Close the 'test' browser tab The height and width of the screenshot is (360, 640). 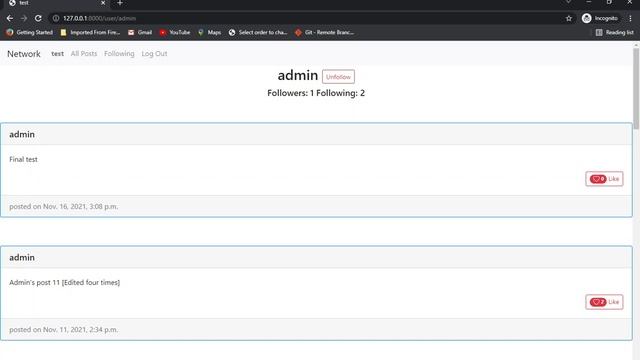103,3
